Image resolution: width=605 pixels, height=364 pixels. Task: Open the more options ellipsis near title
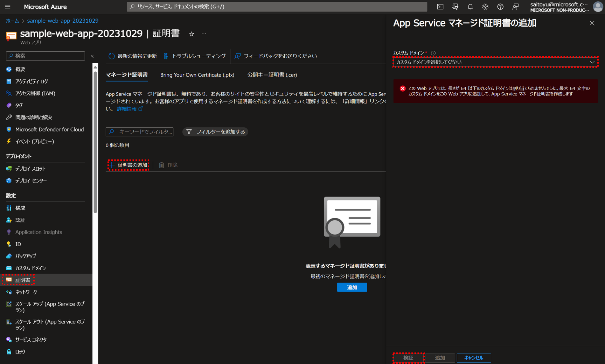(x=204, y=34)
